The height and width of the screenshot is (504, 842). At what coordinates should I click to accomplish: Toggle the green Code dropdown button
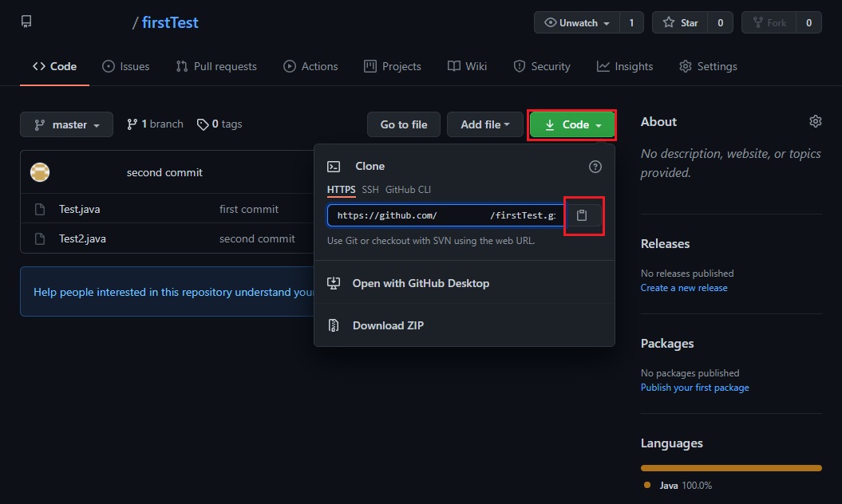(572, 124)
